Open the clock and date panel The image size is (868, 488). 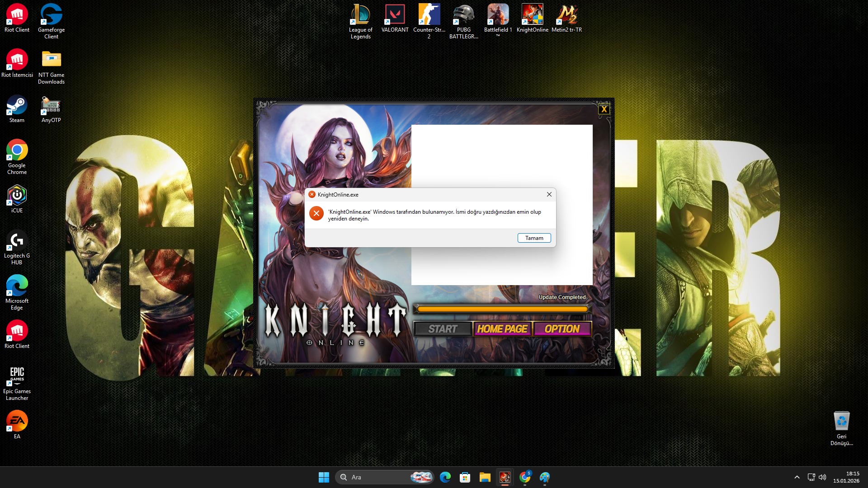coord(846,477)
